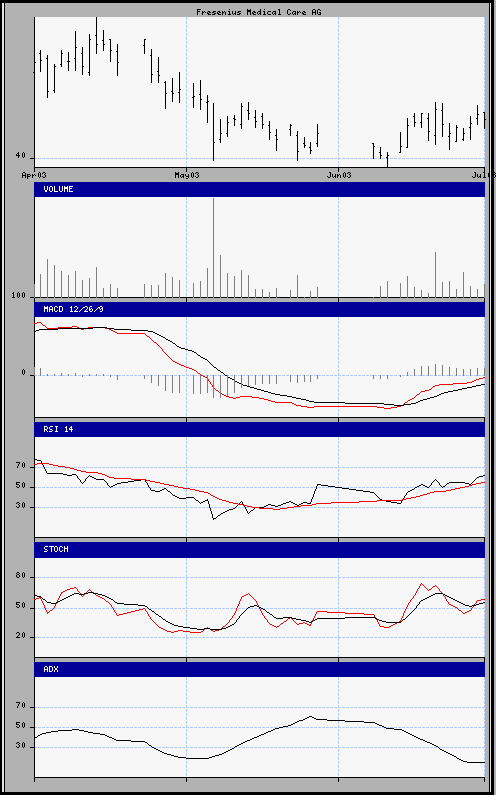Select the MACD 12/26/9 panel header
Image resolution: width=496 pixels, height=795 pixels.
pos(259,309)
